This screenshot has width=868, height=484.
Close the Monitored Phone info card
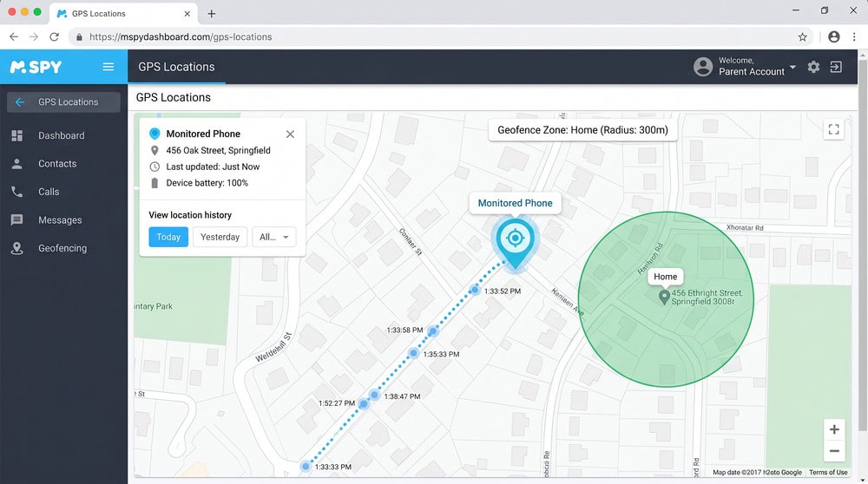tap(290, 134)
